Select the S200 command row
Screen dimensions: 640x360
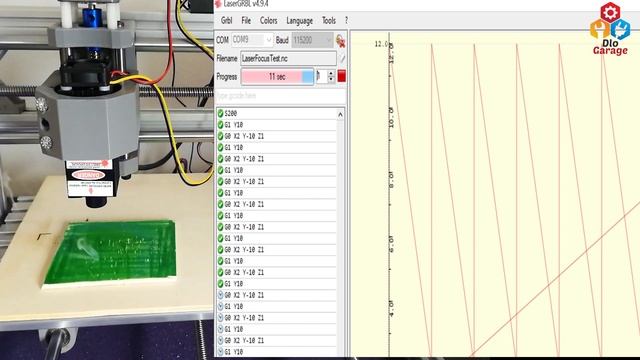click(x=276, y=113)
